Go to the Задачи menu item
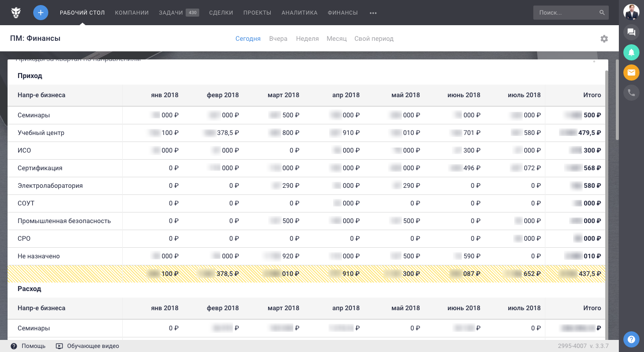This screenshot has height=352, width=644. point(171,13)
